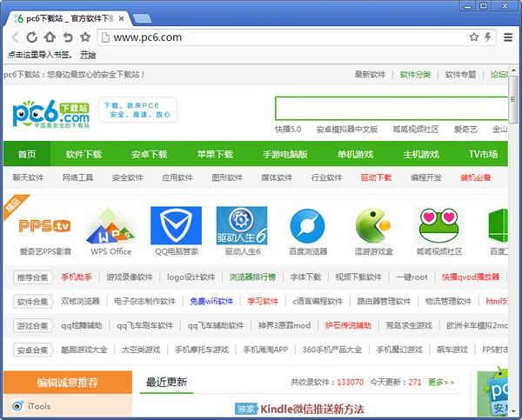
Task: Click 游戏合集 label button
Action: 33,326
